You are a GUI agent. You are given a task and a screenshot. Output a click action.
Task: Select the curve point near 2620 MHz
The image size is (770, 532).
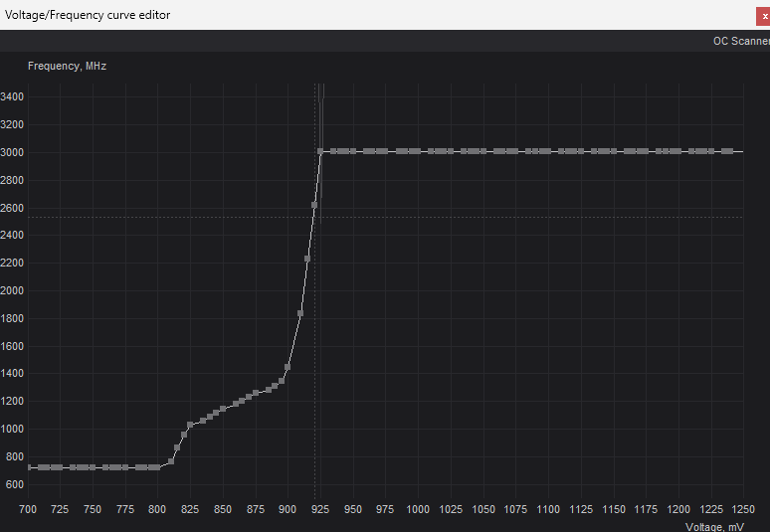coord(314,205)
